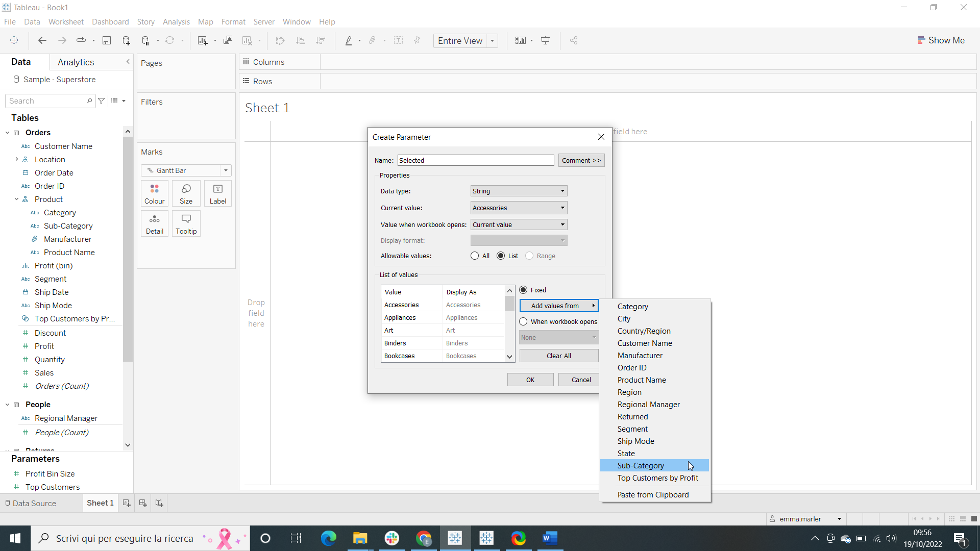Click the Save toolbar icon
Viewport: 980px width, 551px height.
[x=107, y=41]
